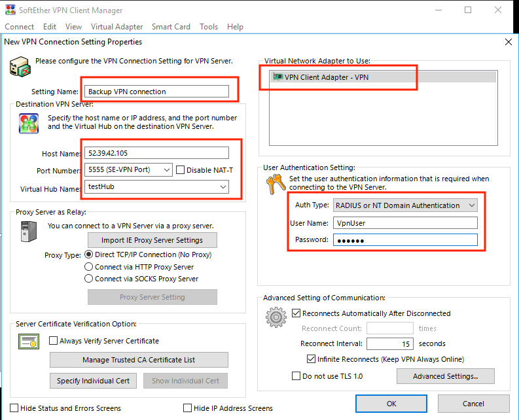Viewport: 519px width, 420px height.
Task: Click the disabled Proxy Server Setting button
Action: pyautogui.click(x=152, y=297)
